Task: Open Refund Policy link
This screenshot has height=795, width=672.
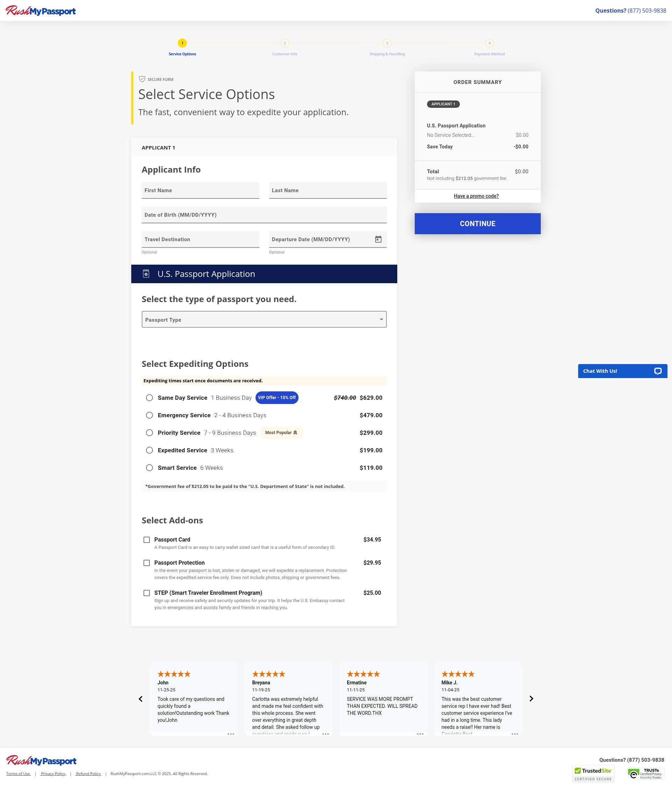Action: (x=89, y=774)
